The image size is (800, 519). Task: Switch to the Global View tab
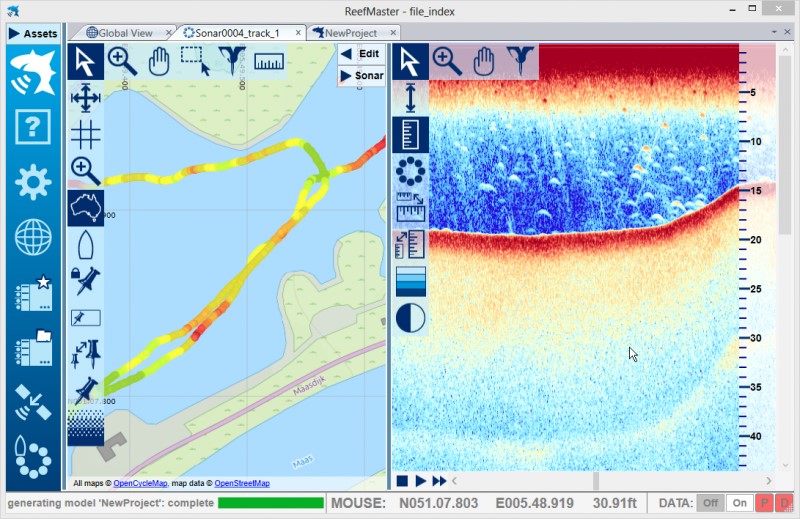click(x=119, y=33)
